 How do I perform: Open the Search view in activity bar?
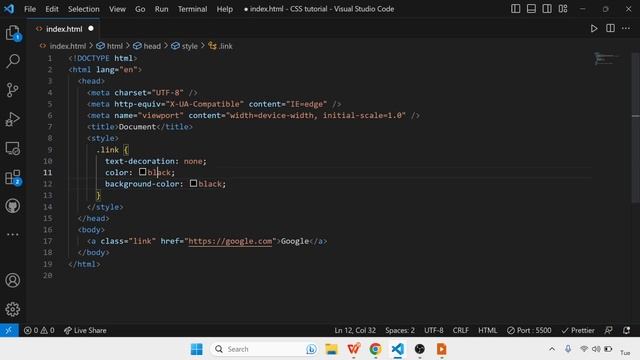point(13,61)
